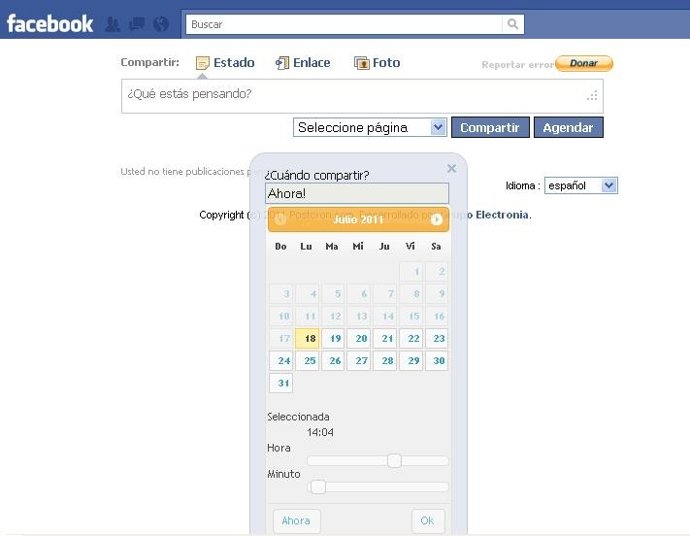Click the search magnifier button
Image resolution: width=690 pixels, height=536 pixels.
(x=513, y=24)
